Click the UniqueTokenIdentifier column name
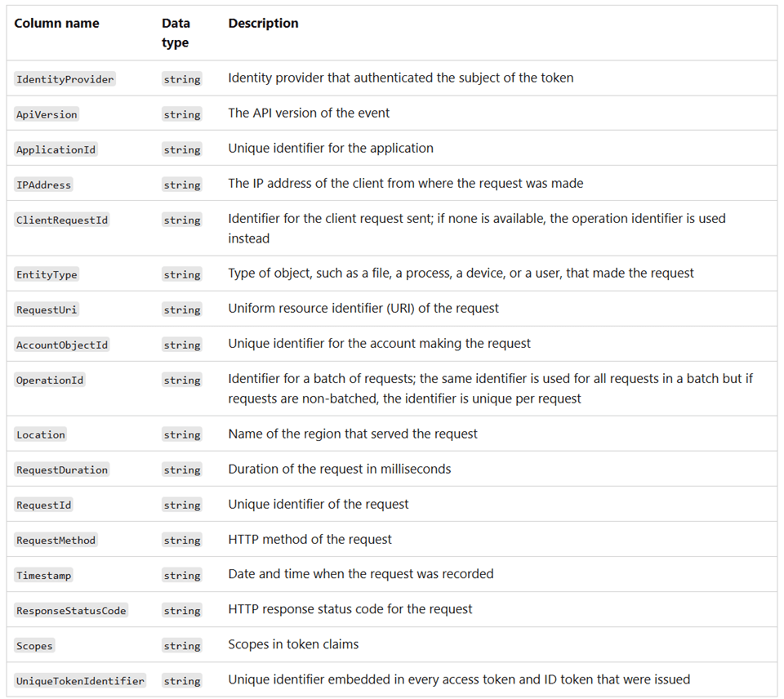784x699 pixels. (80, 680)
